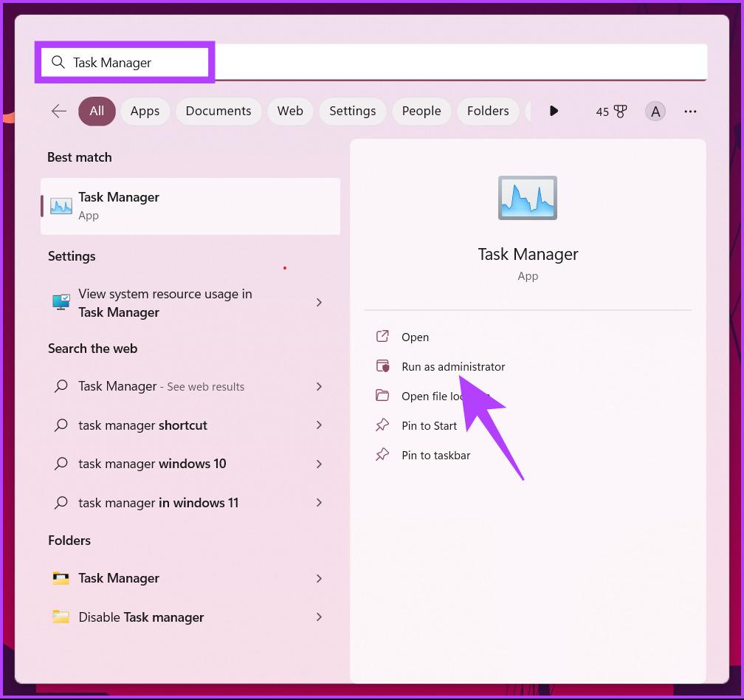Select the Task Manager best match result

[x=190, y=206]
